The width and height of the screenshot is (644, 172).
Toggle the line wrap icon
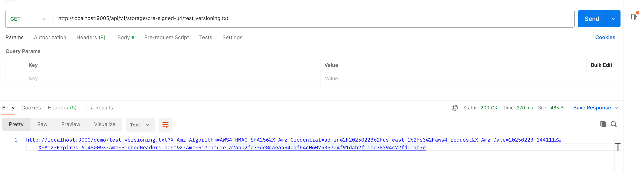pyautogui.click(x=165, y=125)
